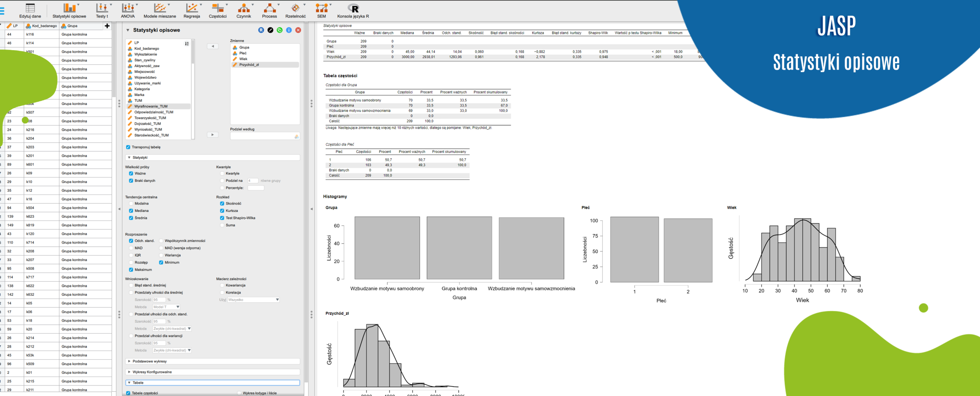Viewport: 980px width, 396px height.
Task: Open the Rzetelność module menu
Action: tap(296, 10)
